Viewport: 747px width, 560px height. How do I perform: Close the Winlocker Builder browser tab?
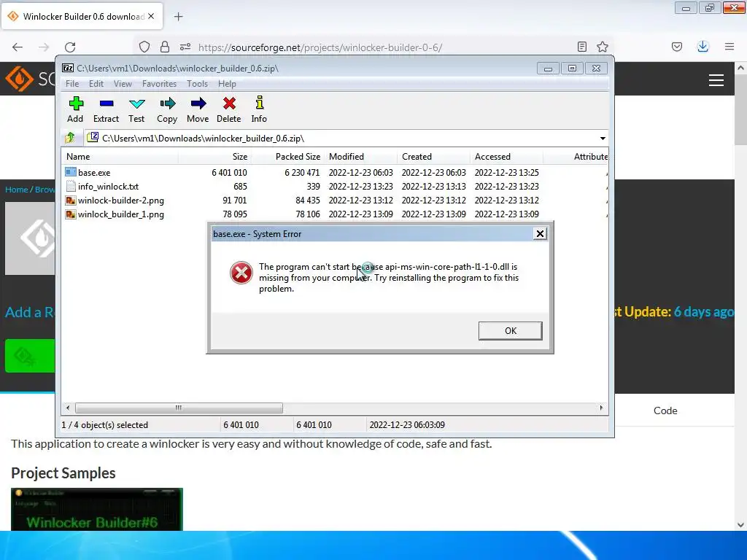coord(151,16)
